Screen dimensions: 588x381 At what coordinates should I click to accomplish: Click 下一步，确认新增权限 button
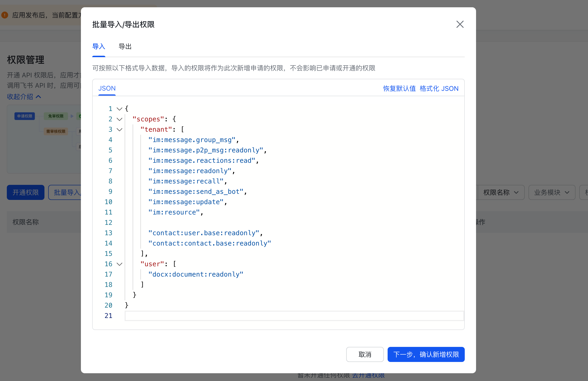[426, 354]
